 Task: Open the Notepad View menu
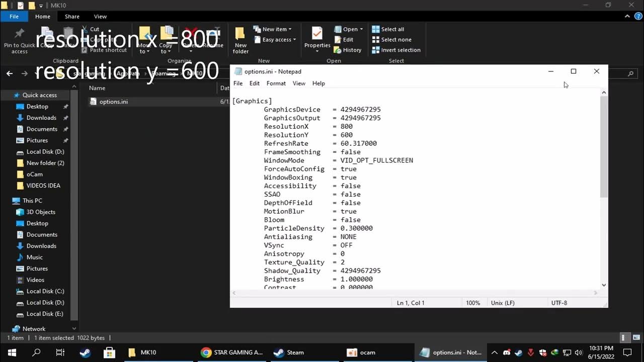click(x=299, y=83)
